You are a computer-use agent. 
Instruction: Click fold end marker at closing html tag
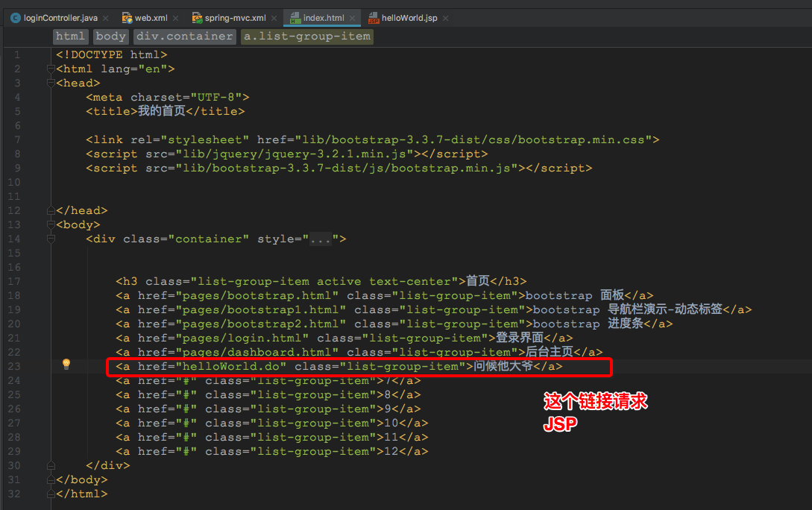pyautogui.click(x=51, y=494)
